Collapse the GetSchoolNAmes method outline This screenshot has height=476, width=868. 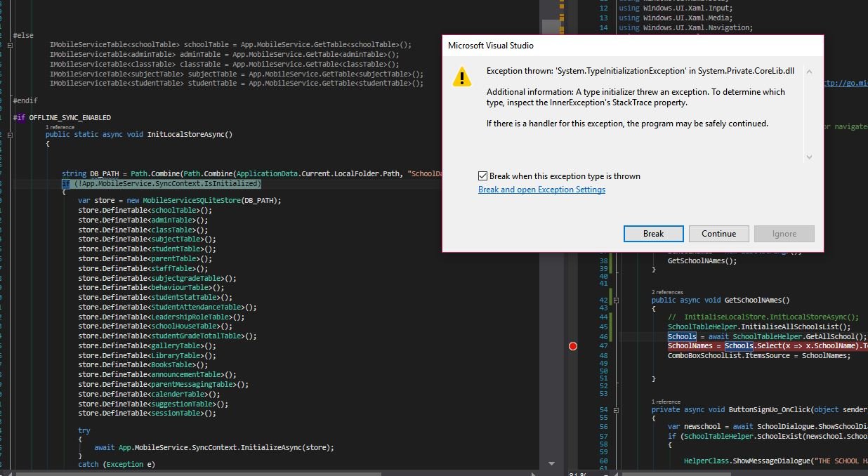click(616, 300)
